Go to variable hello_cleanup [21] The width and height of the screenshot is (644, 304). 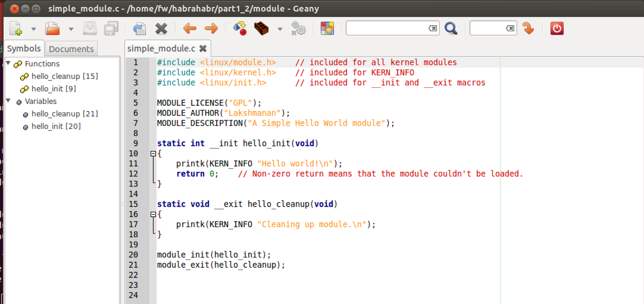click(65, 114)
